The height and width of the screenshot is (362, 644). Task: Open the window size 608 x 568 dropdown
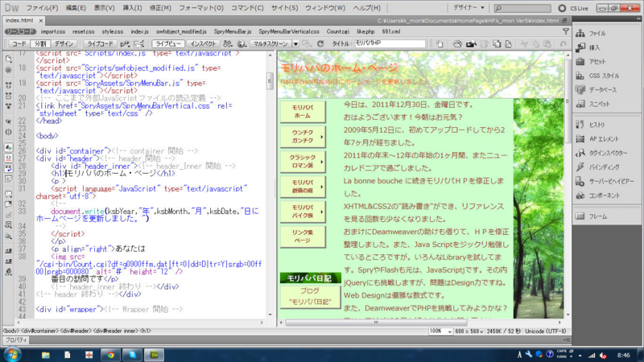pos(469,331)
